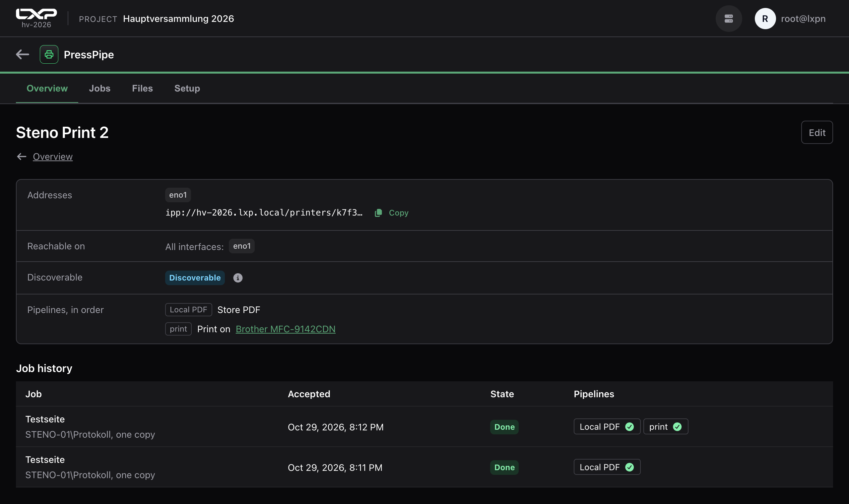This screenshot has width=849, height=504.
Task: Open the Setup tab
Action: pos(187,88)
